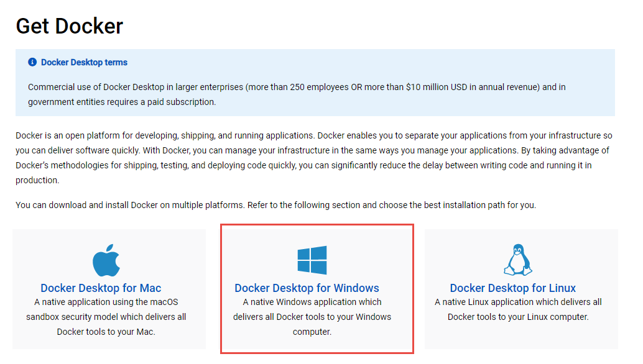Click the Mac description mentioning macOS sandbox
This screenshot has width=643, height=364.
coord(106,317)
